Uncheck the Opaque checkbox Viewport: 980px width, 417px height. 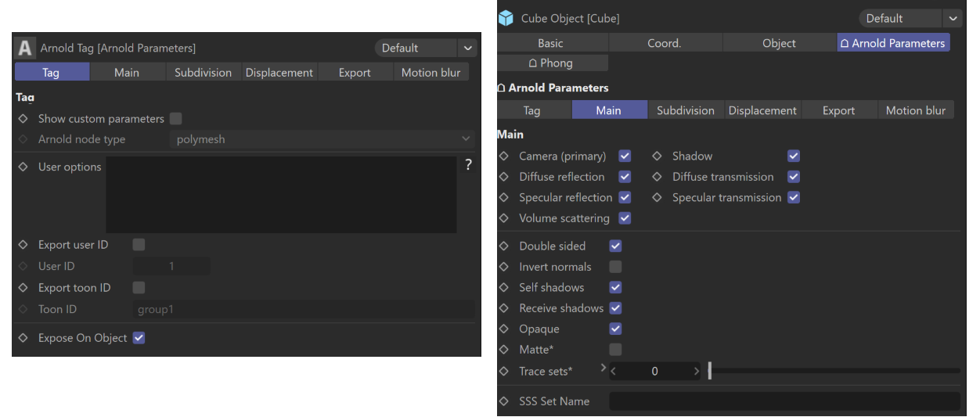[615, 329]
